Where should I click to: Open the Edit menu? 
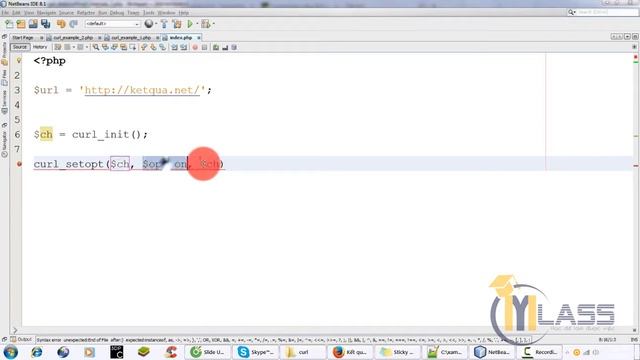point(16,13)
